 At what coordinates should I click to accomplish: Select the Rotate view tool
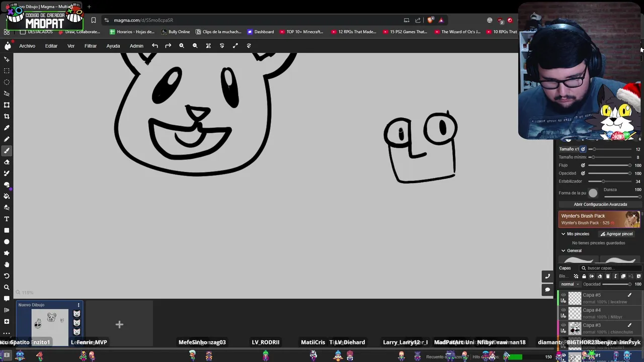(x=7, y=276)
